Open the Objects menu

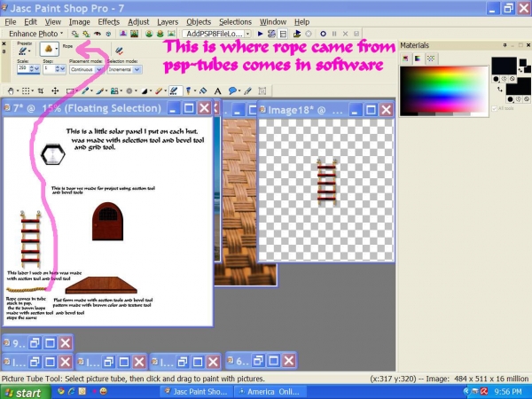pyautogui.click(x=199, y=22)
